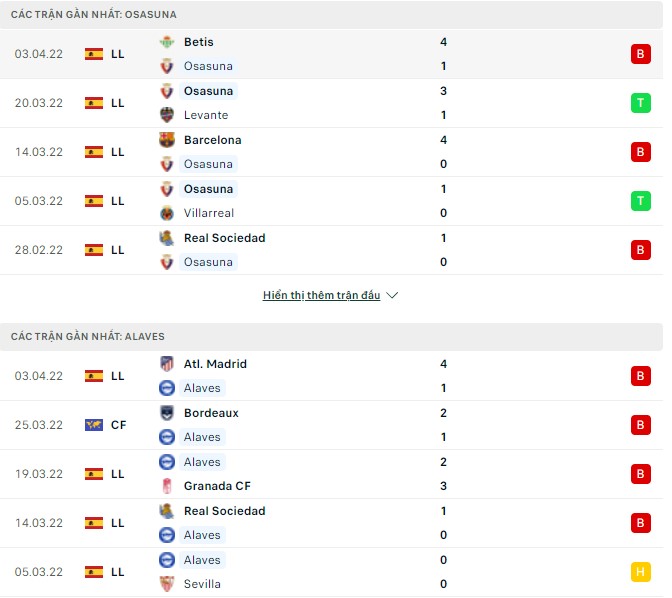Select the Alaves recent matches section header

coord(88,337)
